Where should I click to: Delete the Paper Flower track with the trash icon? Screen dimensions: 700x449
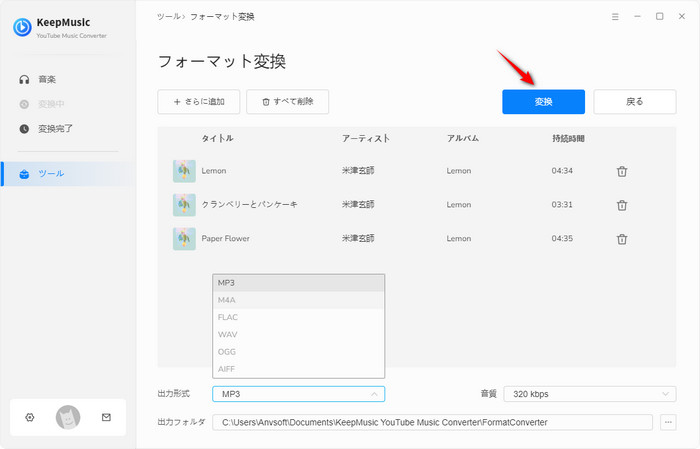click(622, 239)
